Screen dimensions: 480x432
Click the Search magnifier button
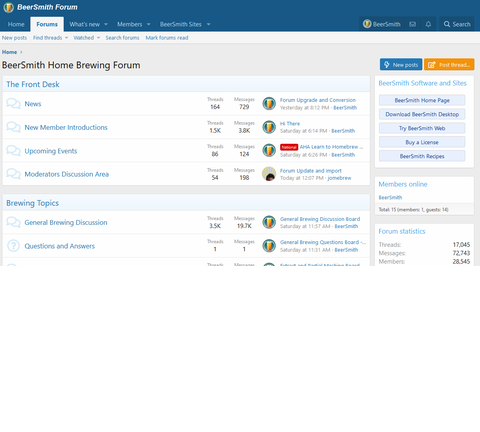coord(457,24)
